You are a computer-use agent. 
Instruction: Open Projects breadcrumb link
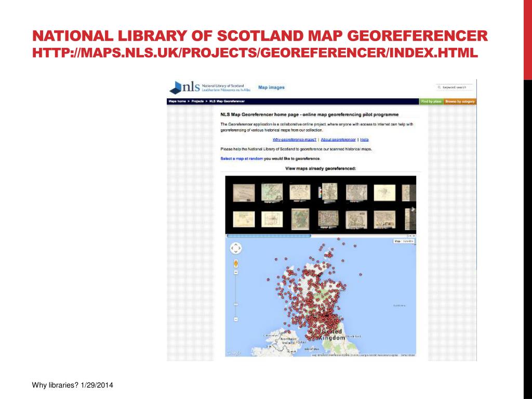197,101
